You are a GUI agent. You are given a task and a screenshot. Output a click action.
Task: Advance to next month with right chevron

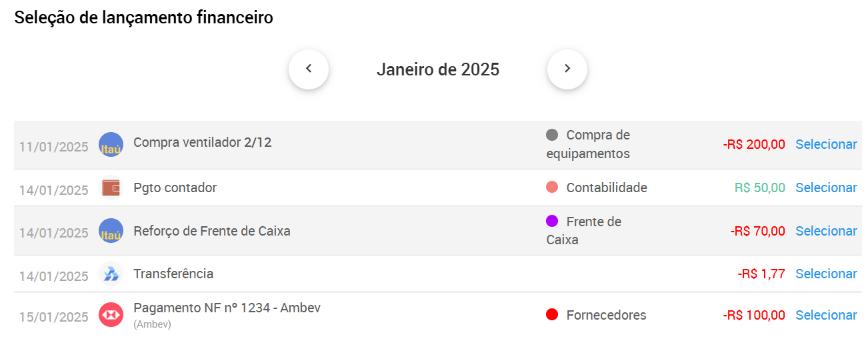click(567, 69)
